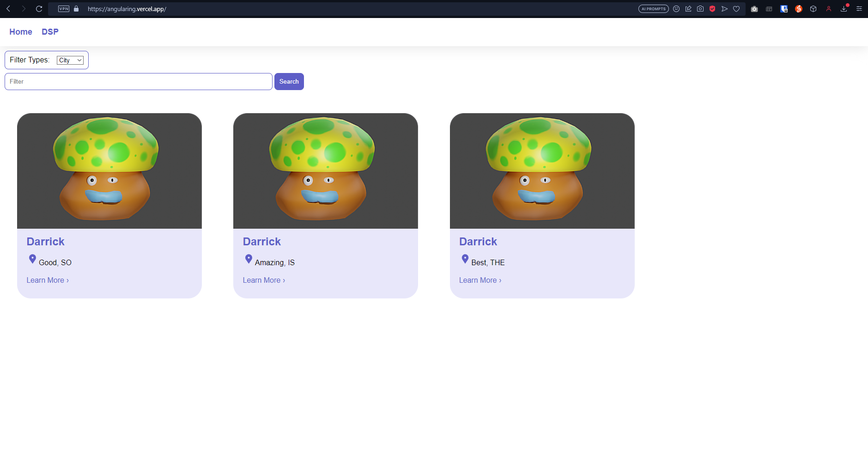Expand the City filter type dropdown
Image resolution: width=868 pixels, height=462 pixels.
(70, 60)
